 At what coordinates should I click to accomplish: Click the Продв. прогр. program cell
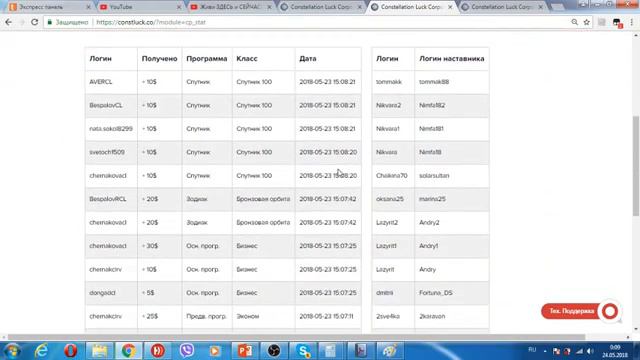206,316
